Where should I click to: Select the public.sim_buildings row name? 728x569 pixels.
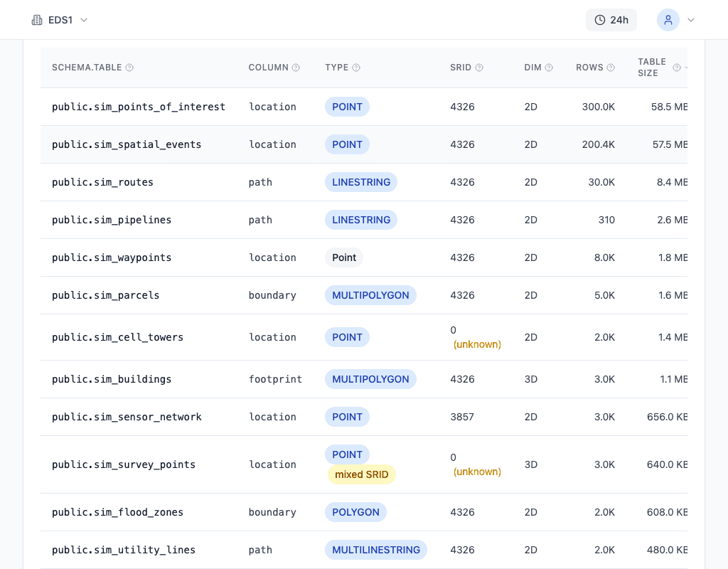coord(112,379)
